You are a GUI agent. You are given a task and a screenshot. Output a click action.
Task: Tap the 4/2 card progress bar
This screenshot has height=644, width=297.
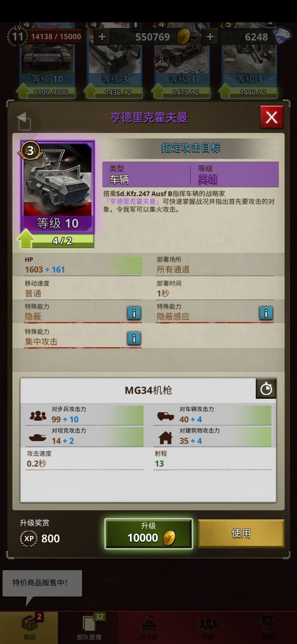(x=63, y=241)
